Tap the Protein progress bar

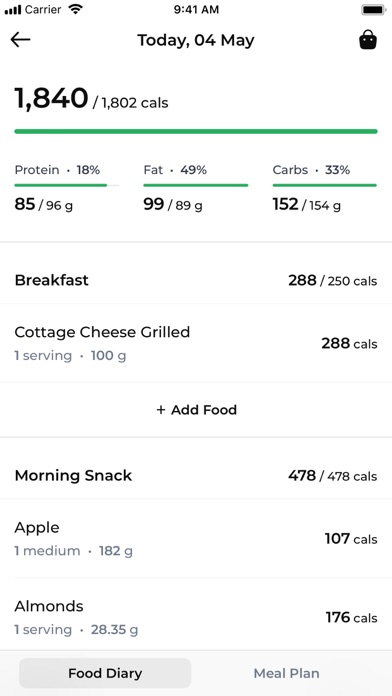67,185
